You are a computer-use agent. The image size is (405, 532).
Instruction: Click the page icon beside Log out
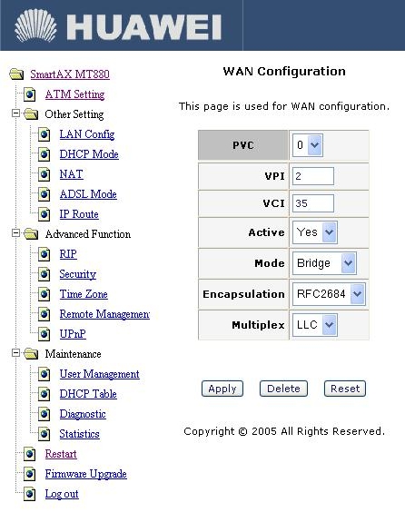(x=30, y=494)
